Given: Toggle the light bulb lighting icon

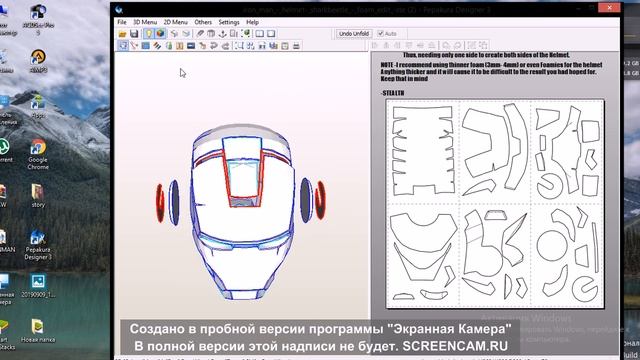Looking at the screenshot, I should tap(149, 33).
